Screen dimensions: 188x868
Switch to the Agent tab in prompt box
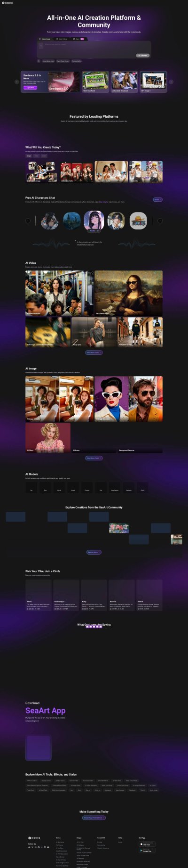pyautogui.click(x=78, y=39)
